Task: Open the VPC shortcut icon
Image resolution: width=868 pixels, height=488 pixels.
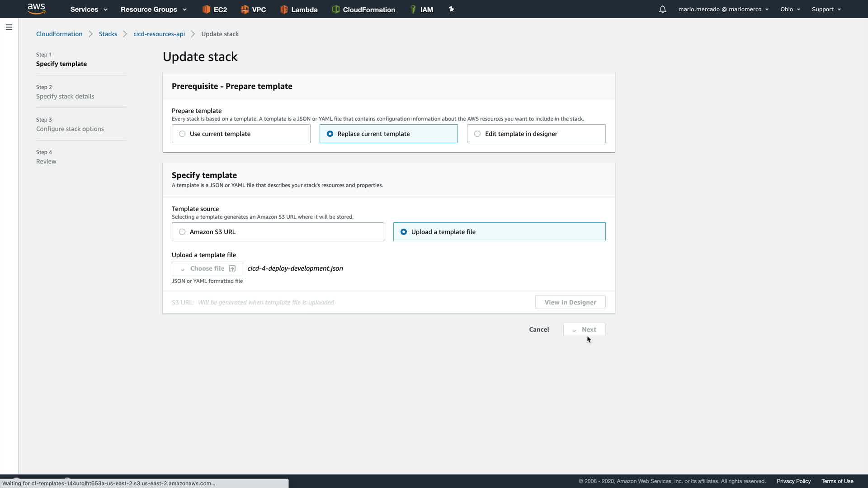Action: pos(245,9)
